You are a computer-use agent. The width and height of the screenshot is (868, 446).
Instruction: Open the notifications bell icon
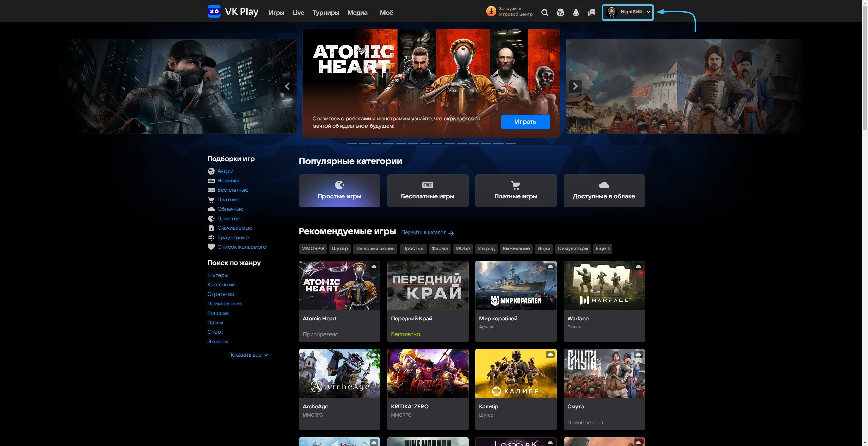click(x=576, y=13)
